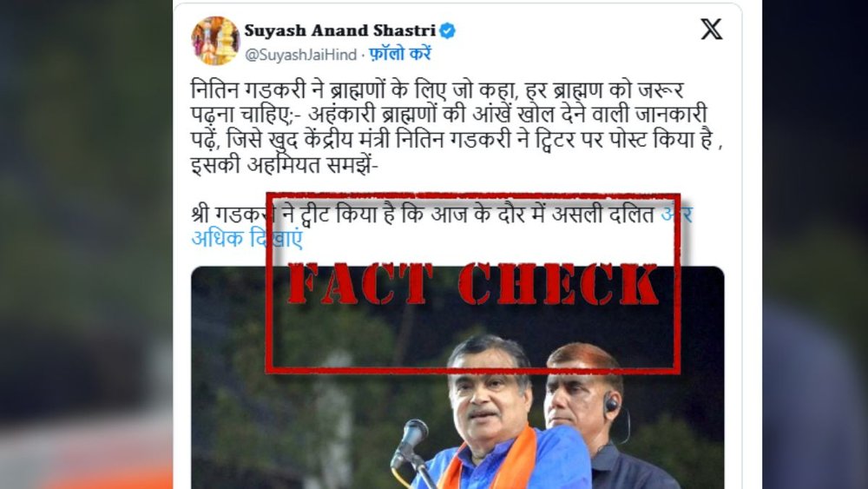
Task: Open Suyash Anand Shastri's profile avatar
Action: (x=215, y=41)
